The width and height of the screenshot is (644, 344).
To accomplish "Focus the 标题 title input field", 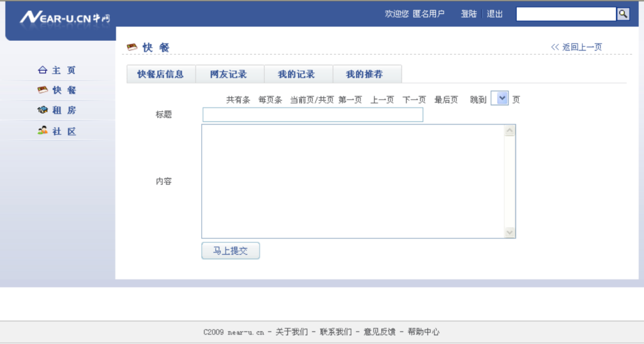I will point(313,114).
